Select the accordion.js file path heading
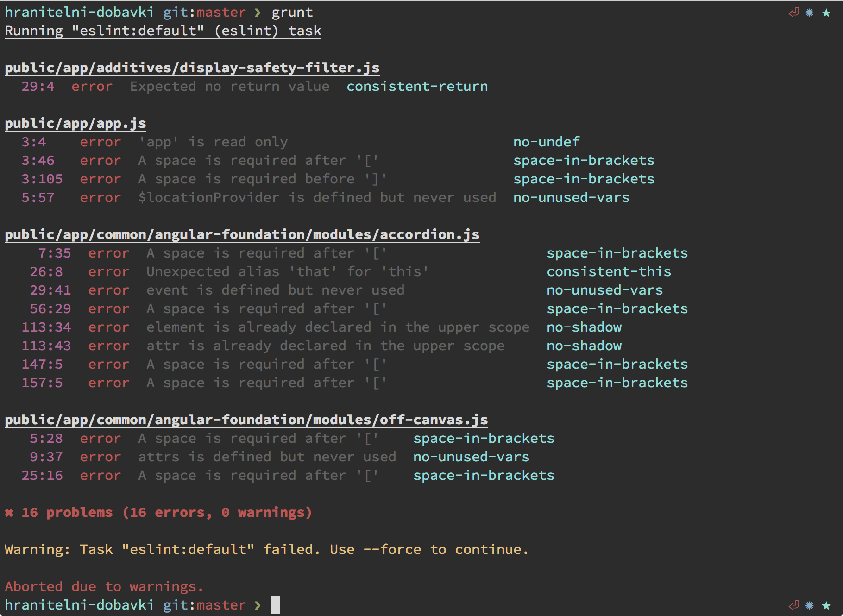The height and width of the screenshot is (616, 843). pyautogui.click(x=242, y=235)
